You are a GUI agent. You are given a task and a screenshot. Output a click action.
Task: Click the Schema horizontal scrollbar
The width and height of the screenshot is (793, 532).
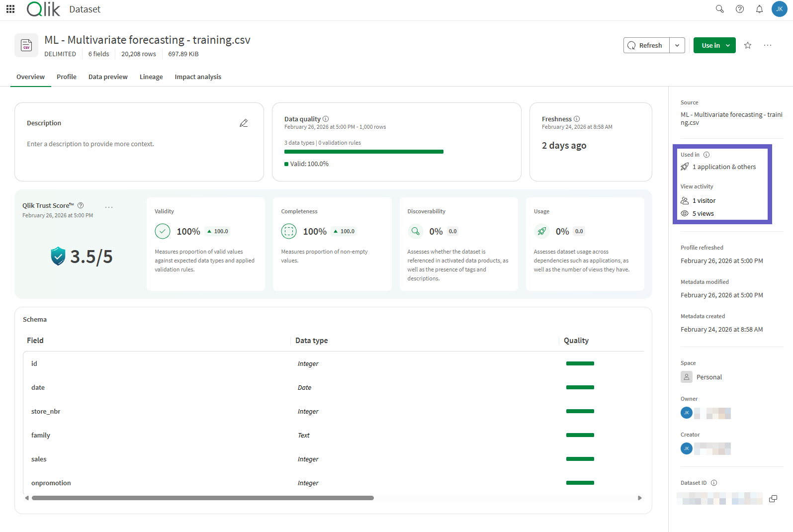click(203, 498)
